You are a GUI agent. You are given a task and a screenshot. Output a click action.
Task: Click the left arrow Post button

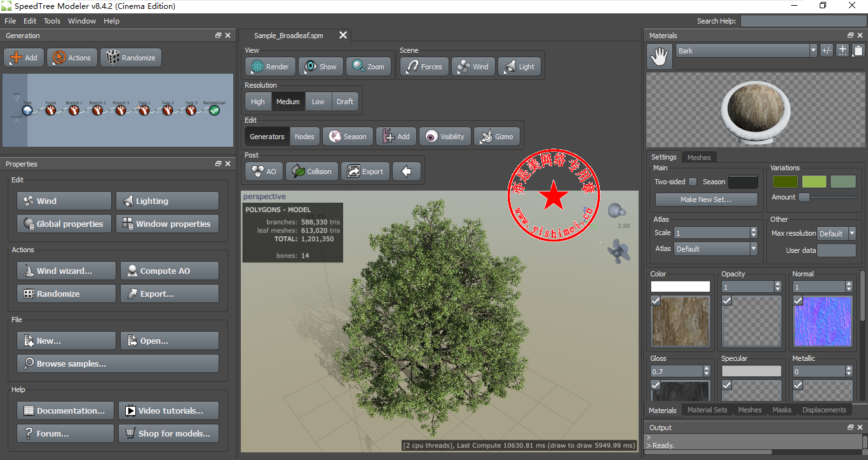[407, 172]
